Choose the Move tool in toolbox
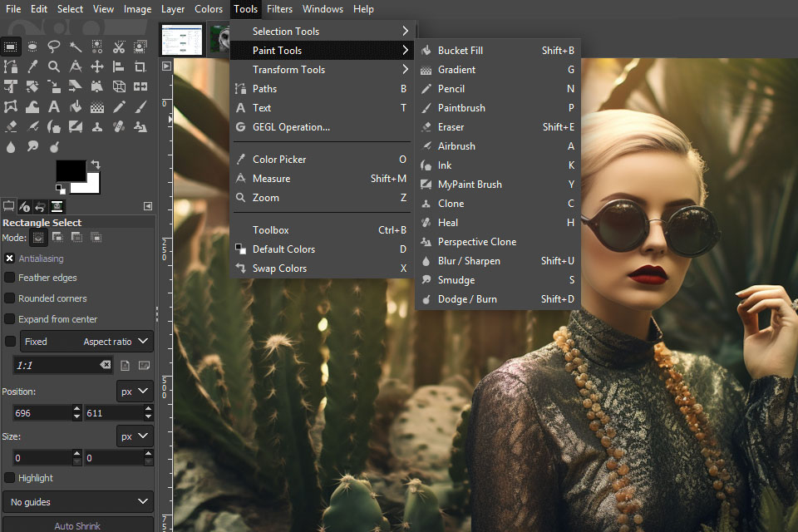Image resolution: width=798 pixels, height=532 pixels. pos(97,66)
